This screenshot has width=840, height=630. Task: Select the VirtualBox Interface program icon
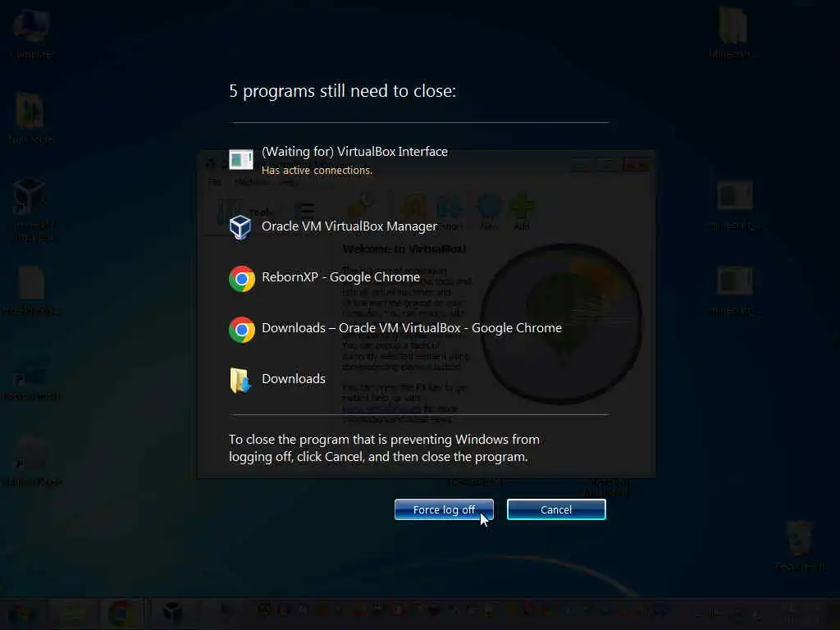tap(241, 160)
